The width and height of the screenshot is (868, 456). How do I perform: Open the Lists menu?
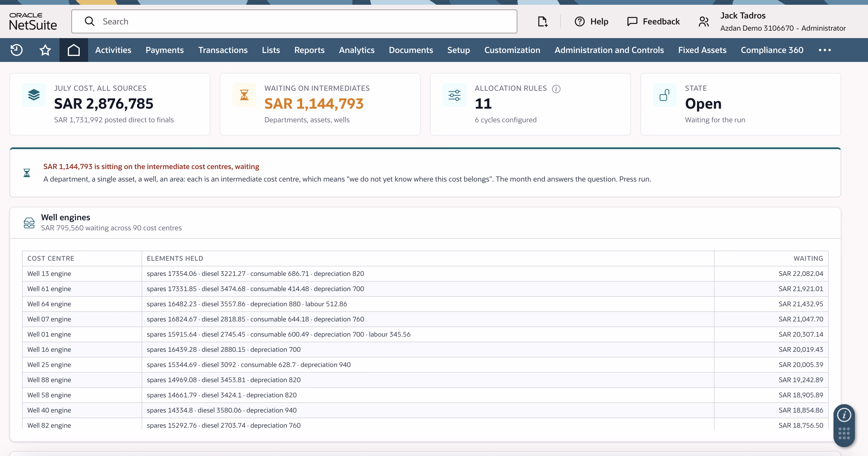click(x=271, y=50)
